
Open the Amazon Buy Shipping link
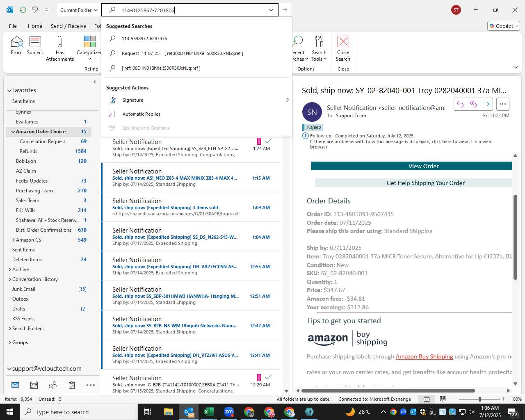point(424,356)
